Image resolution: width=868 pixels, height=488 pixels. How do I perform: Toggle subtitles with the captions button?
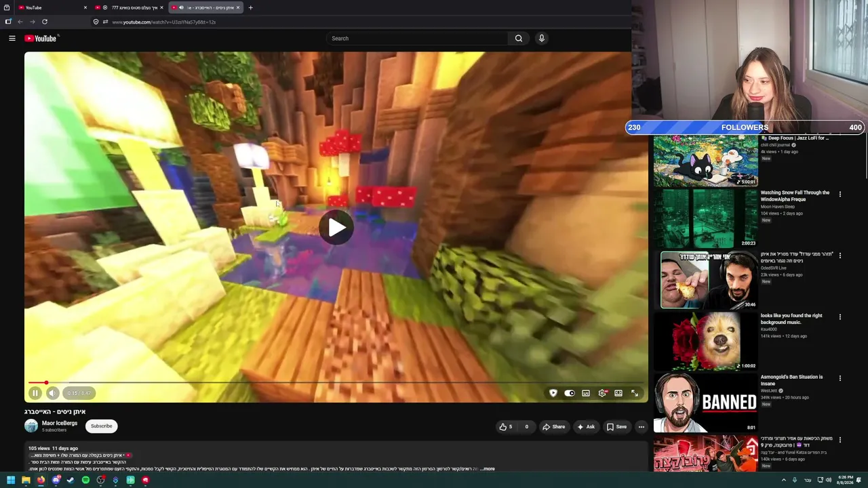tap(586, 393)
